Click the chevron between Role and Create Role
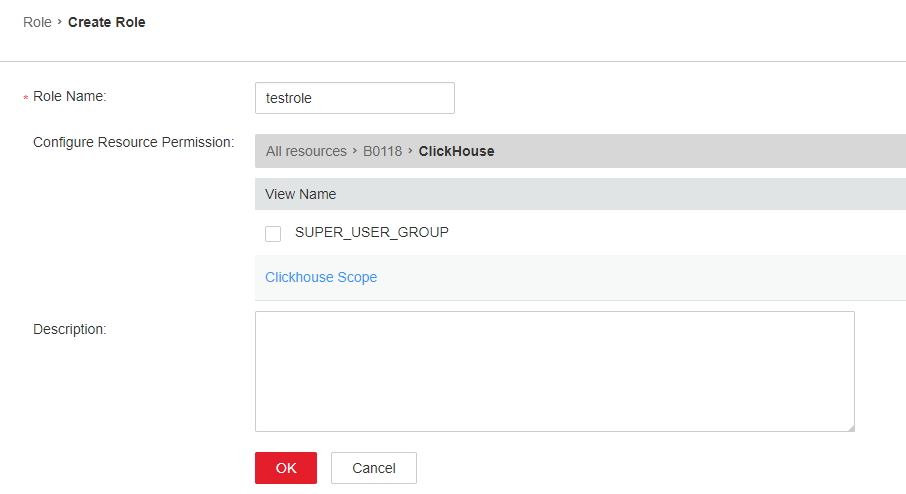This screenshot has height=494, width=906. (x=60, y=21)
